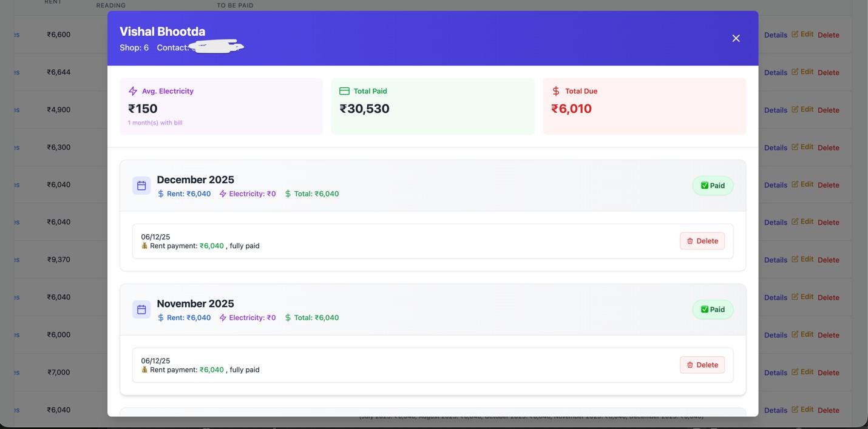
Task: Click the lightning icon beside Avg. Electricity
Action: 133,91
